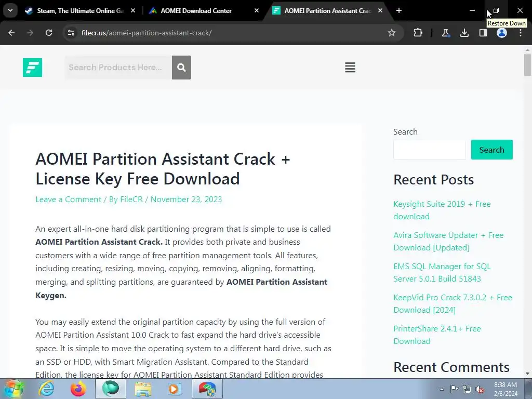Click the Recent Posts heading
The image size is (532, 399).
pos(434,179)
